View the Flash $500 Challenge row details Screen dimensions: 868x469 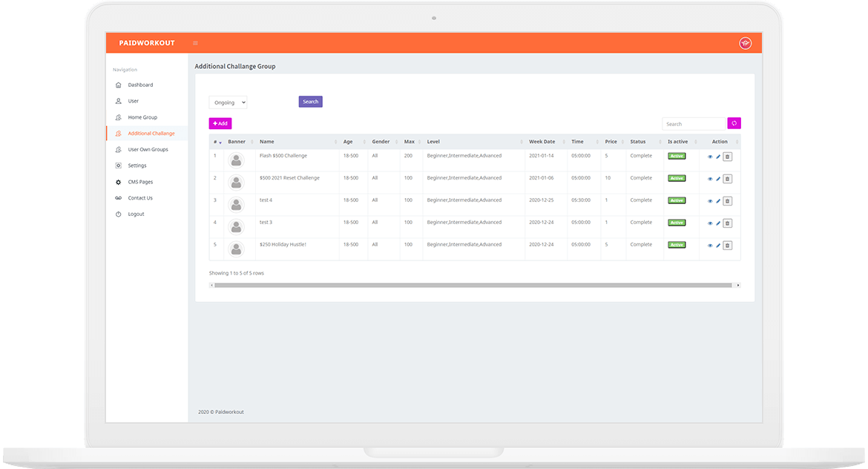710,157
